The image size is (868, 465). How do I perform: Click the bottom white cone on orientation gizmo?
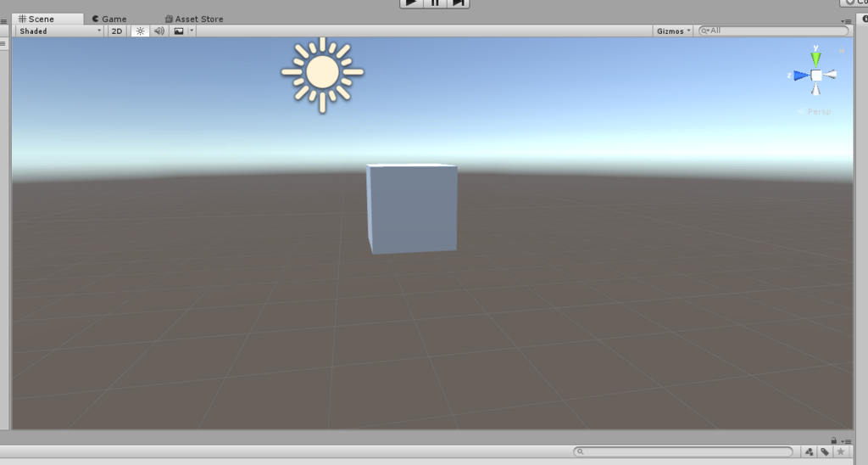pos(816,89)
